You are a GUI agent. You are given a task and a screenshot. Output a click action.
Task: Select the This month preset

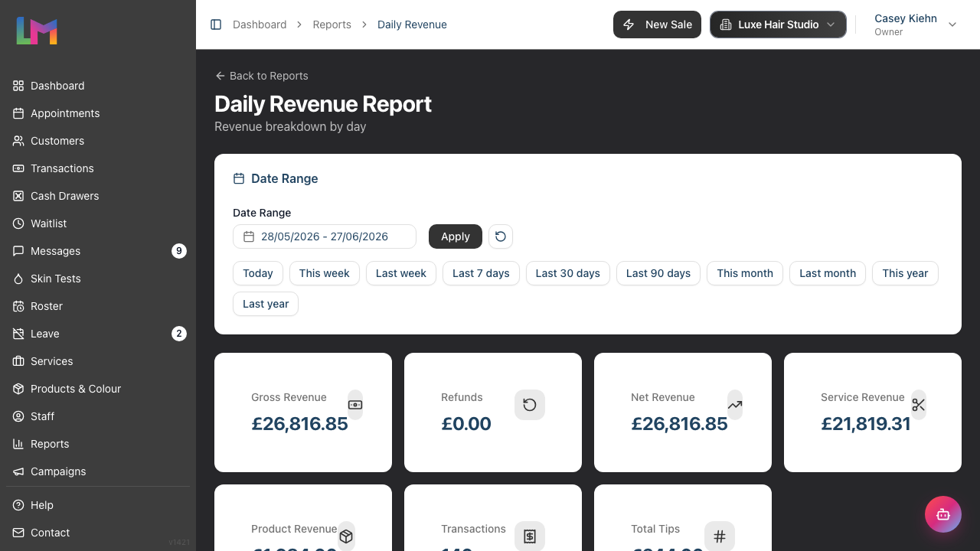pos(745,273)
